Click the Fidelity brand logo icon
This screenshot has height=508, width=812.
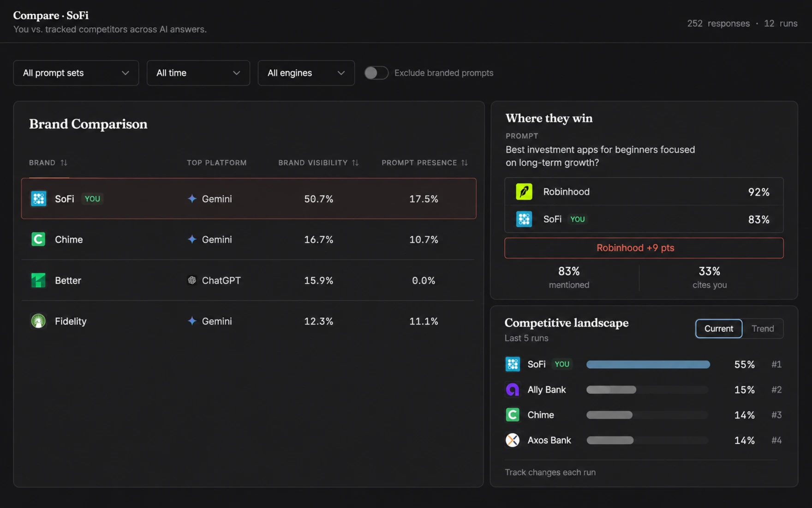(38, 321)
